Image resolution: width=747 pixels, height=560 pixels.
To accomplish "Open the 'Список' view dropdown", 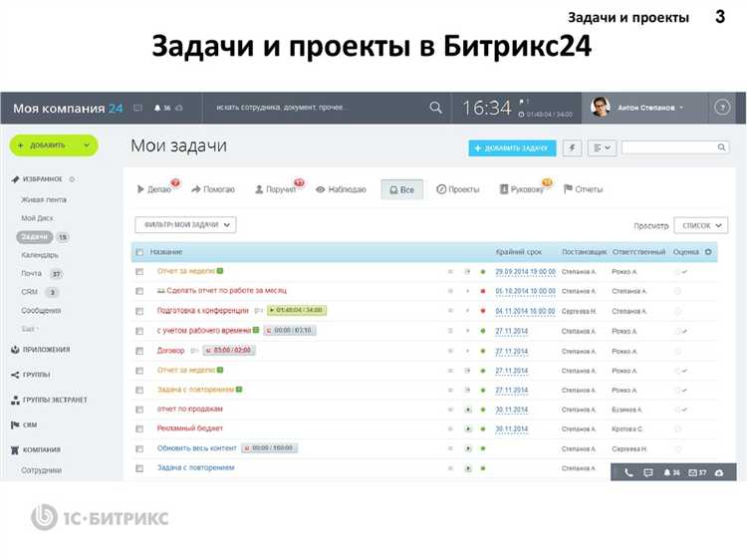I will pyautogui.click(x=701, y=225).
